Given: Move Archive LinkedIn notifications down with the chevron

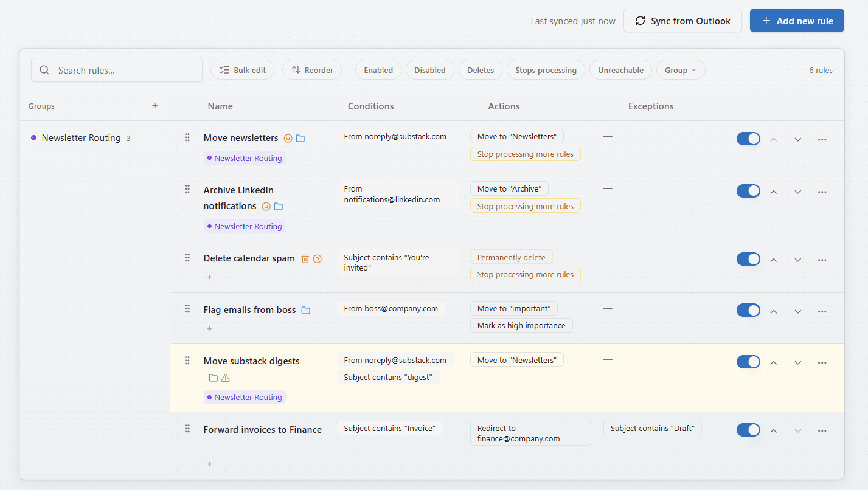Looking at the screenshot, I should point(797,191).
